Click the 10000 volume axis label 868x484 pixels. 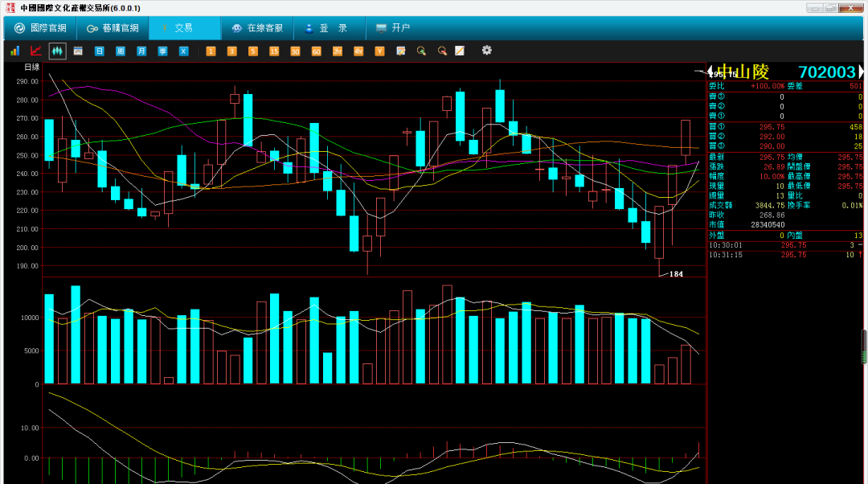coord(30,318)
